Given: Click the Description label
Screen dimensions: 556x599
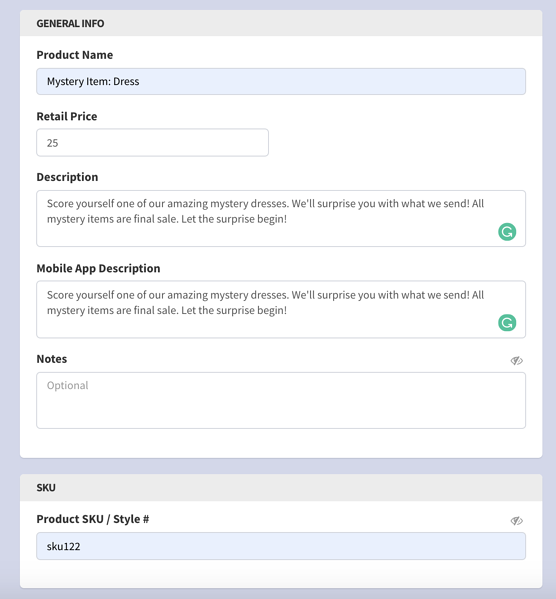Looking at the screenshot, I should [x=67, y=177].
